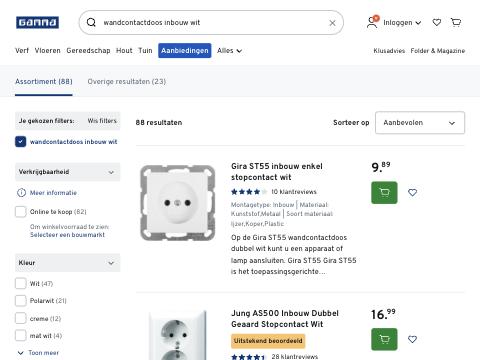Expand the Alles menu
Image resolution: width=480 pixels, height=360 pixels.
[x=229, y=51]
